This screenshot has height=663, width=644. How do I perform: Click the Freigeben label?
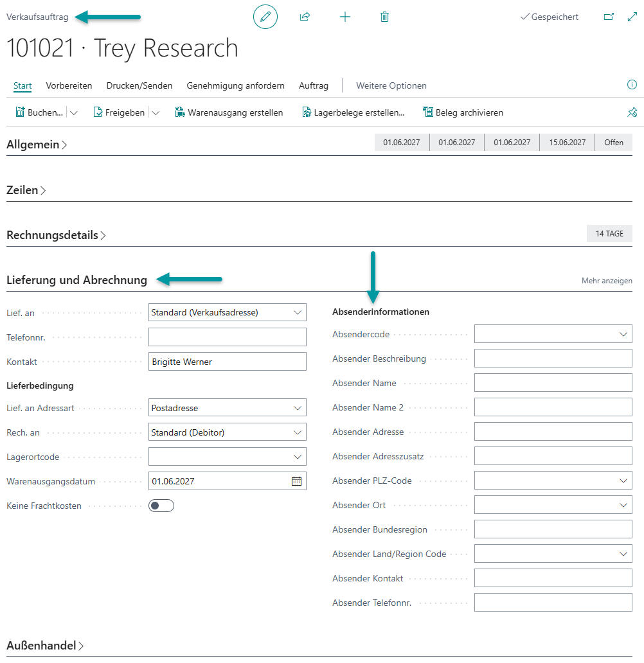125,112
